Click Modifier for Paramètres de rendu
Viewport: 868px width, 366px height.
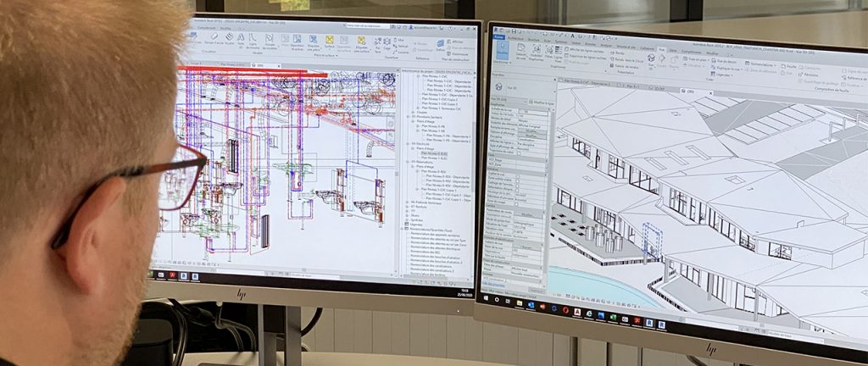(x=527, y=214)
